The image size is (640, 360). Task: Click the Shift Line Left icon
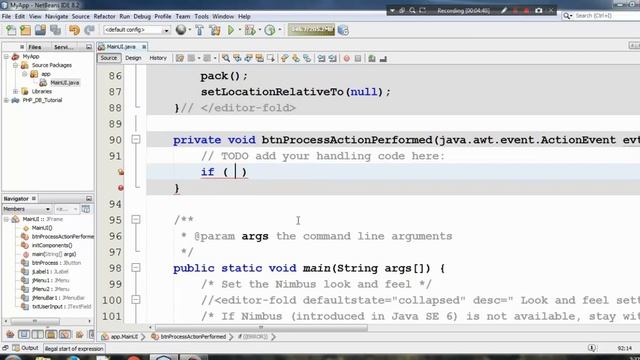(322, 58)
